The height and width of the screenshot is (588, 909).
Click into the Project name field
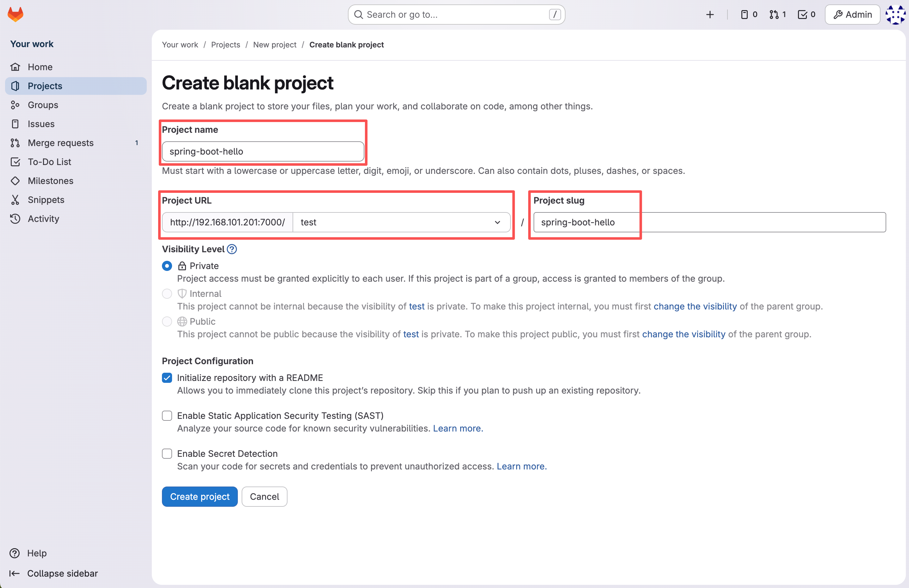tap(263, 151)
